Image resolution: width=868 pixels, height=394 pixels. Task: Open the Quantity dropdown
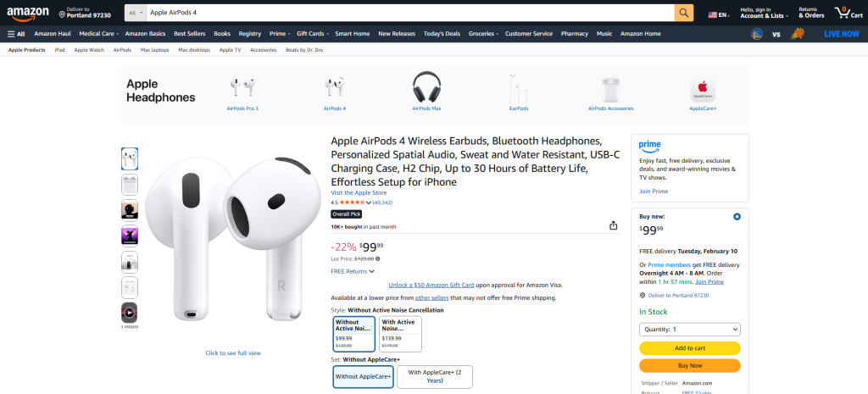tap(690, 329)
